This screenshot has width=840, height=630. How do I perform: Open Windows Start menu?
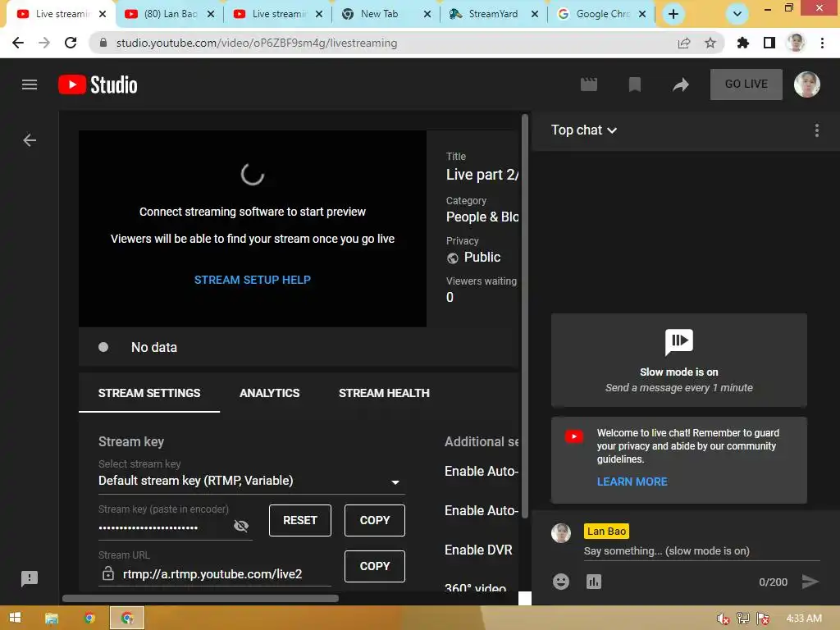pos(15,618)
